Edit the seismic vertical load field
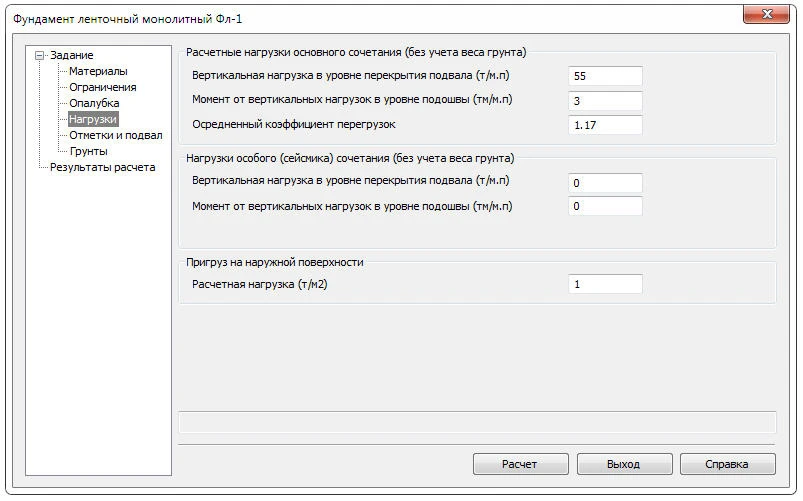This screenshot has height=501, width=803. point(604,183)
